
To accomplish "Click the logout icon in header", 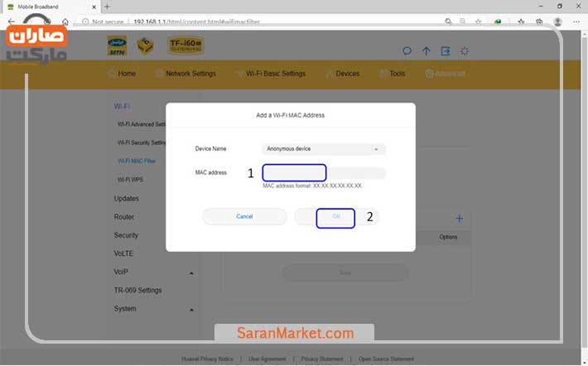I will click(446, 51).
